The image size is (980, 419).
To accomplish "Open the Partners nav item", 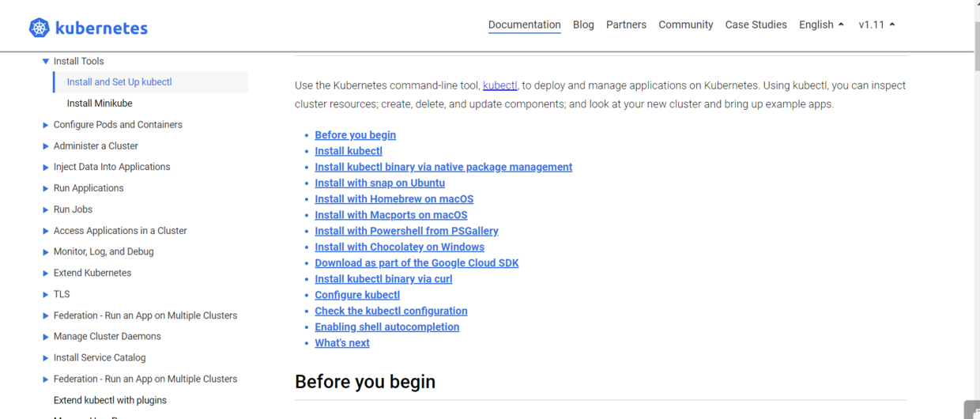I will pyautogui.click(x=626, y=25).
